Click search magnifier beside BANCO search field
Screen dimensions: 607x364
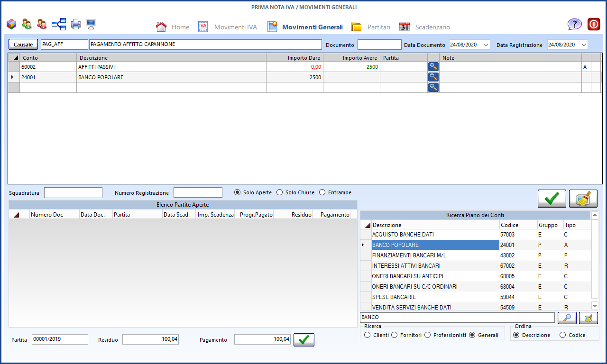pos(567,318)
